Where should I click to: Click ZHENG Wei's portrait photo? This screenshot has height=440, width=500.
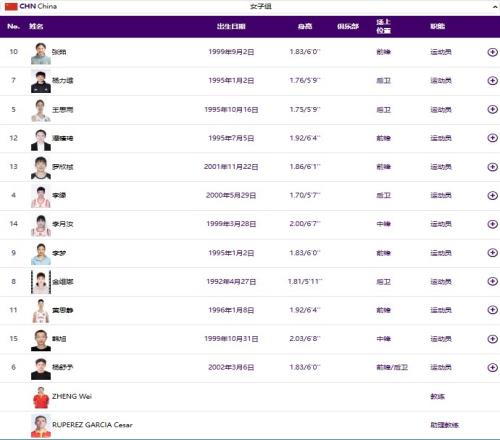coord(41,397)
